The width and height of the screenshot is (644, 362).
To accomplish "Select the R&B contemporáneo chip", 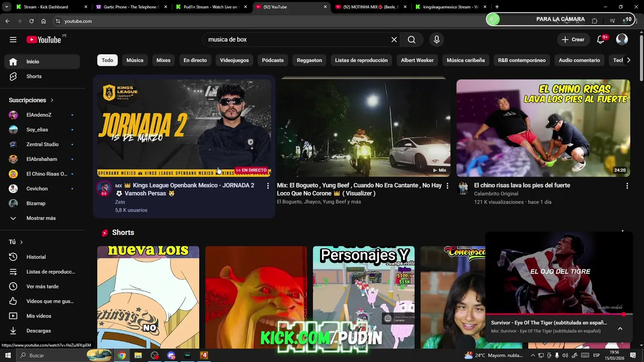I will click(x=522, y=60).
